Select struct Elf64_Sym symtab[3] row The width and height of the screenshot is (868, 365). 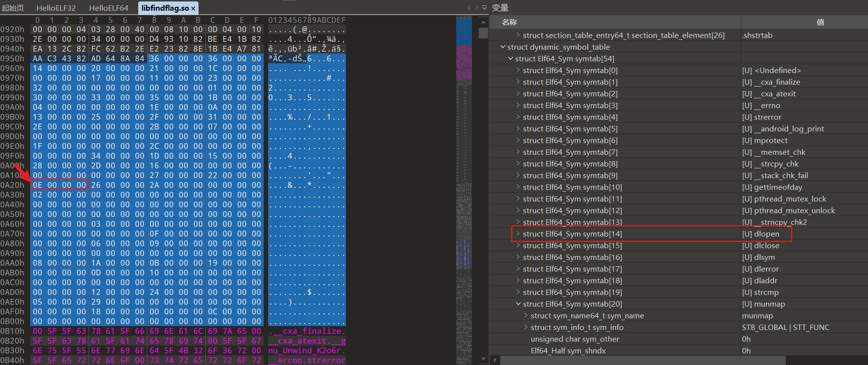pos(679,105)
